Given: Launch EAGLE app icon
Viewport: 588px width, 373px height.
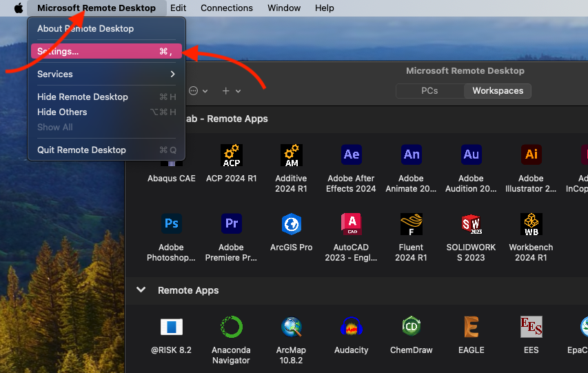Looking at the screenshot, I should (472, 327).
